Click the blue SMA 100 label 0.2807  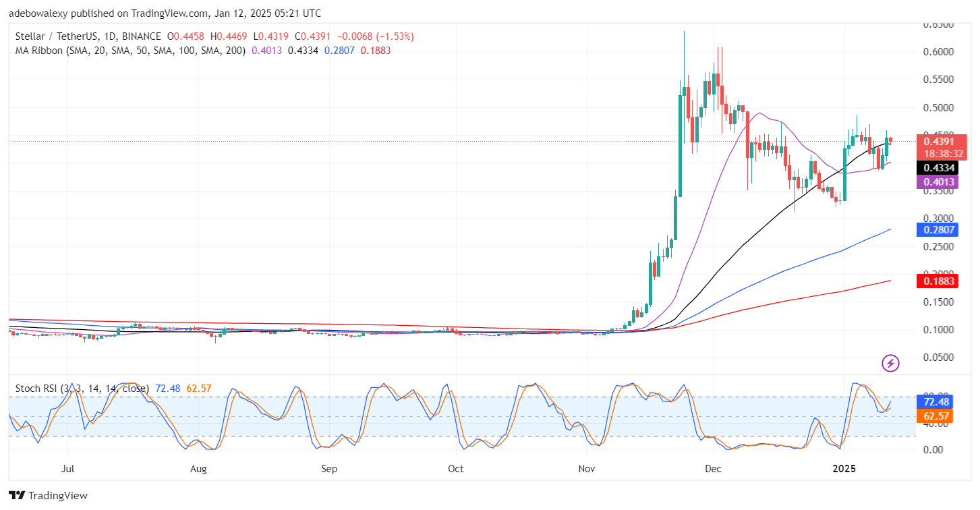937,230
